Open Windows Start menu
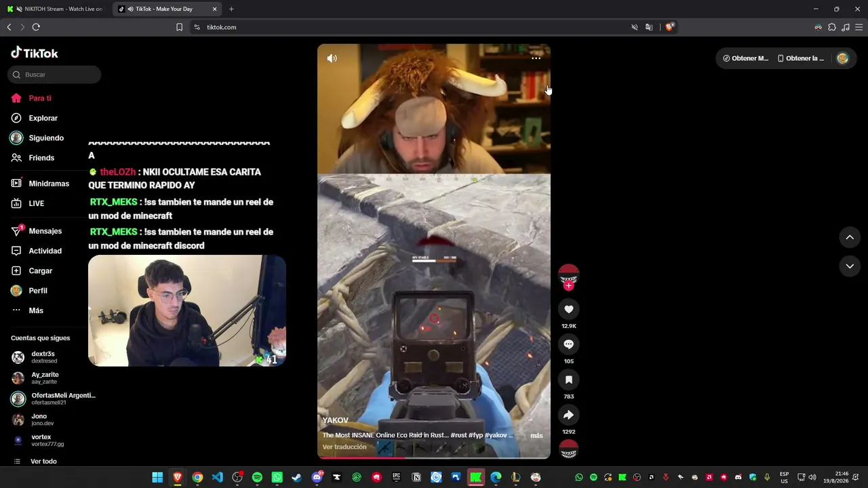 pyautogui.click(x=157, y=477)
